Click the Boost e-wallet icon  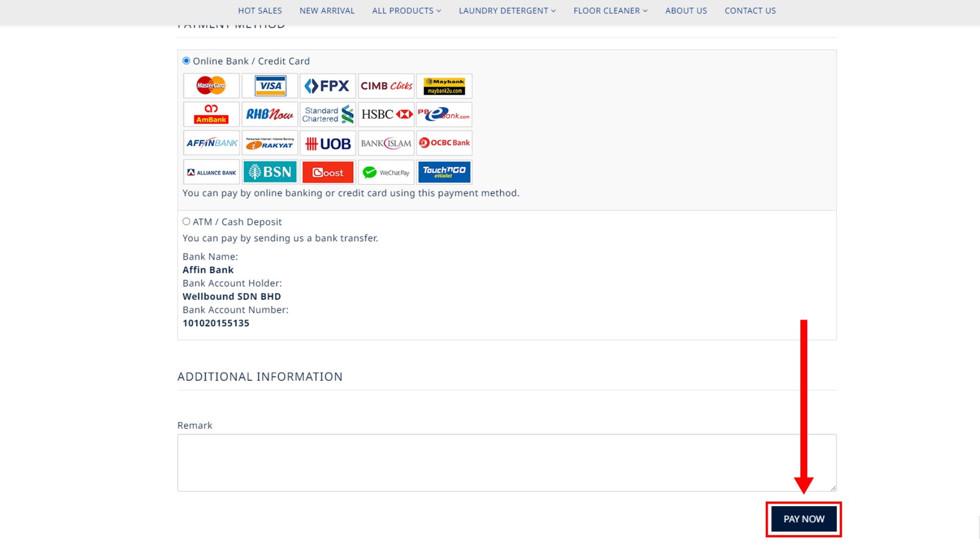328,172
